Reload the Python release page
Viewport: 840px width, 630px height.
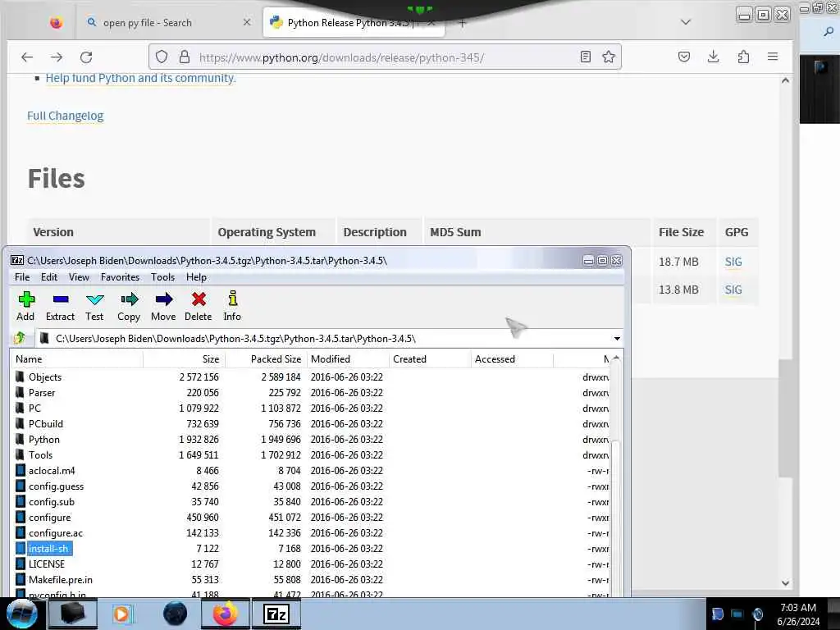point(86,57)
